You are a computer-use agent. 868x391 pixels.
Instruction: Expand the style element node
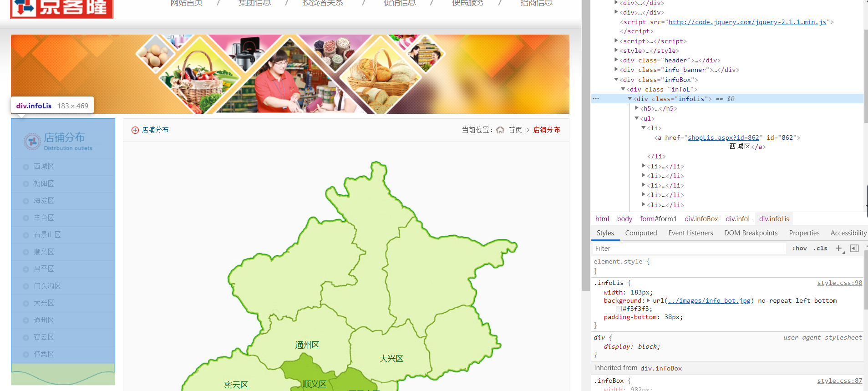tap(616, 51)
